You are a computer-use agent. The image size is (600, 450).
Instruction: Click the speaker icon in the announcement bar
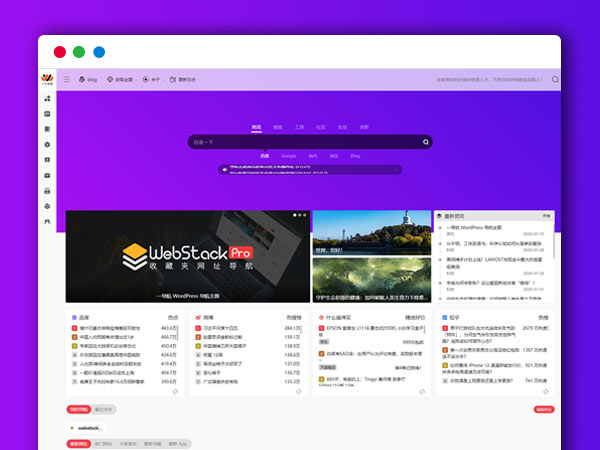[x=225, y=170]
